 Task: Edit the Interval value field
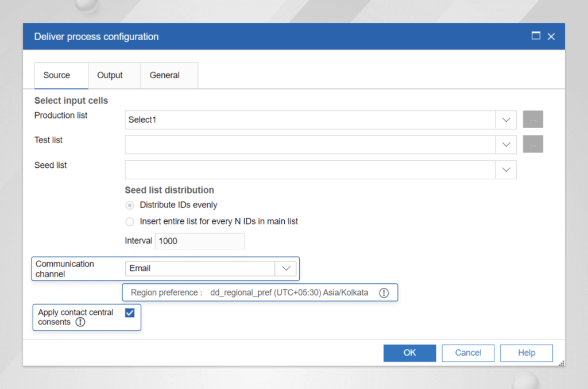click(199, 241)
